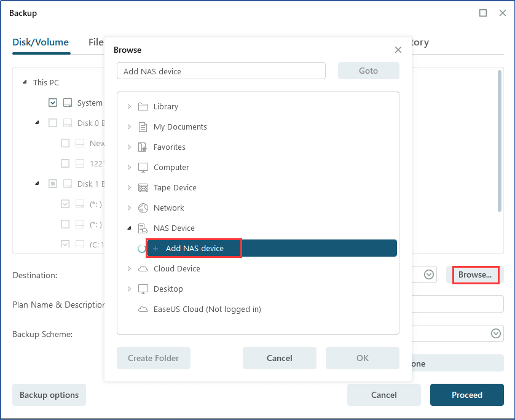The width and height of the screenshot is (515, 420).
Task: Select the EaseUS Cloud icon
Action: pos(143,309)
